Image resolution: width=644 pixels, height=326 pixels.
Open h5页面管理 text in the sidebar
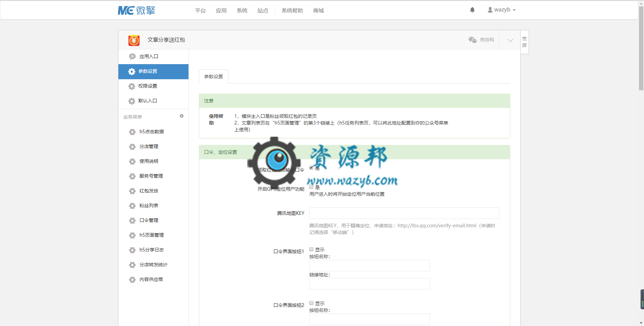(x=152, y=235)
